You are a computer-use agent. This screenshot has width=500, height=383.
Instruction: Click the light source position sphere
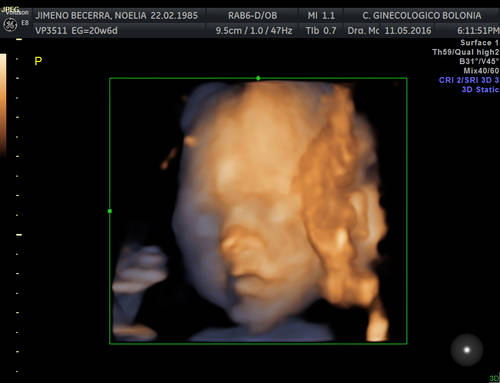(467, 350)
